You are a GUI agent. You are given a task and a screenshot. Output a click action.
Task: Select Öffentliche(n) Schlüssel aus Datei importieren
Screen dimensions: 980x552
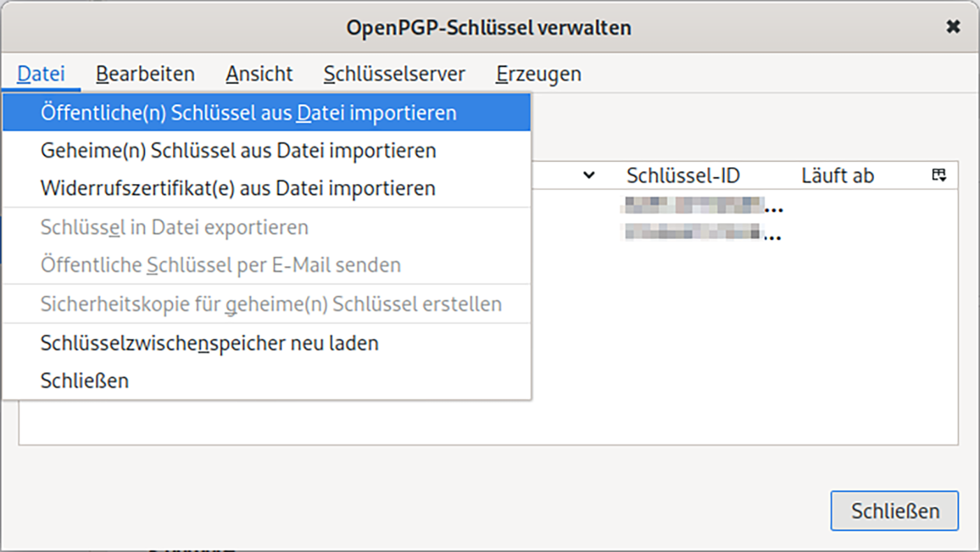[x=248, y=112]
